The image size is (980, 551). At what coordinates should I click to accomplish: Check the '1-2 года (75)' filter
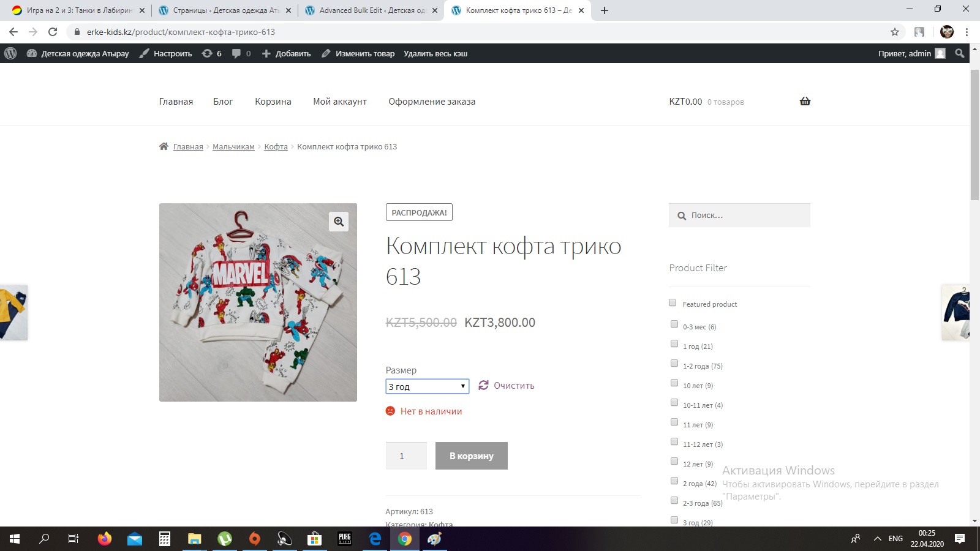674,363
